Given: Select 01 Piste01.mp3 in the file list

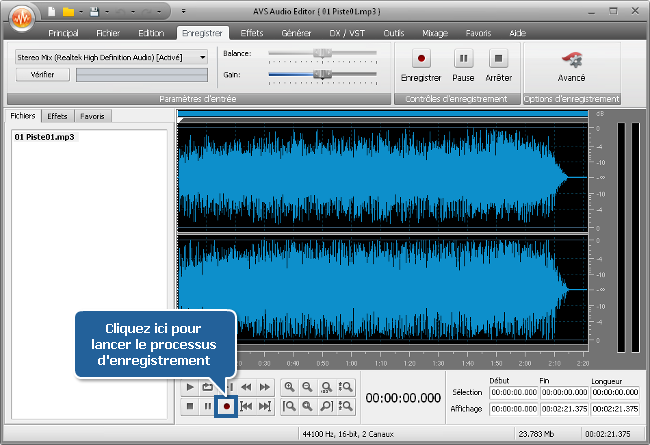Looking at the screenshot, I should [46, 136].
